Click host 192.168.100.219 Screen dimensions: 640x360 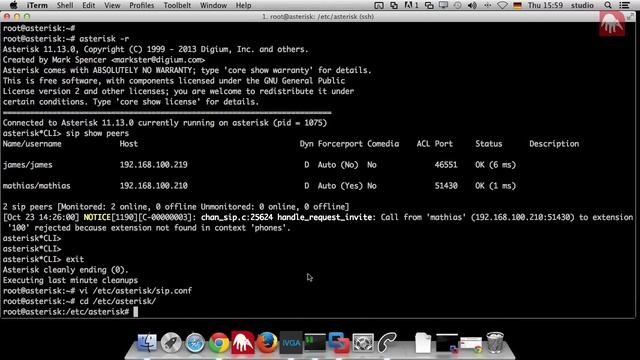pyautogui.click(x=153, y=165)
